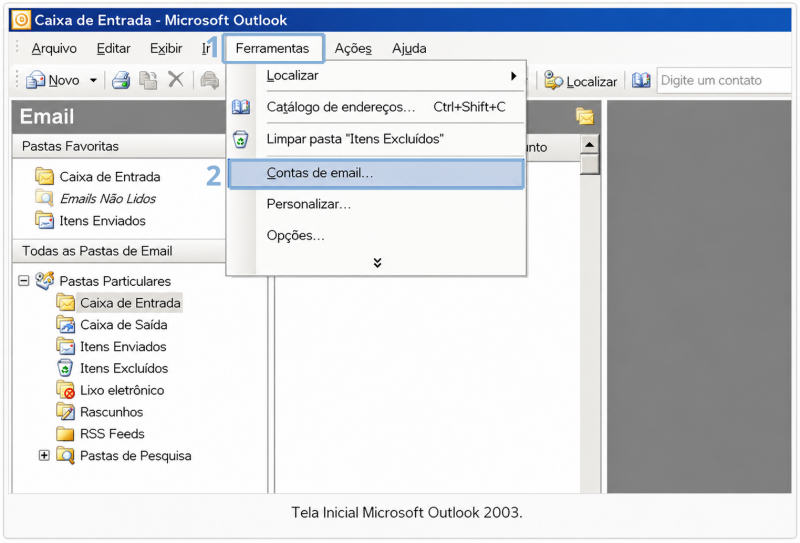The image size is (800, 543).
Task: Open the Ajuda menu
Action: (x=409, y=48)
